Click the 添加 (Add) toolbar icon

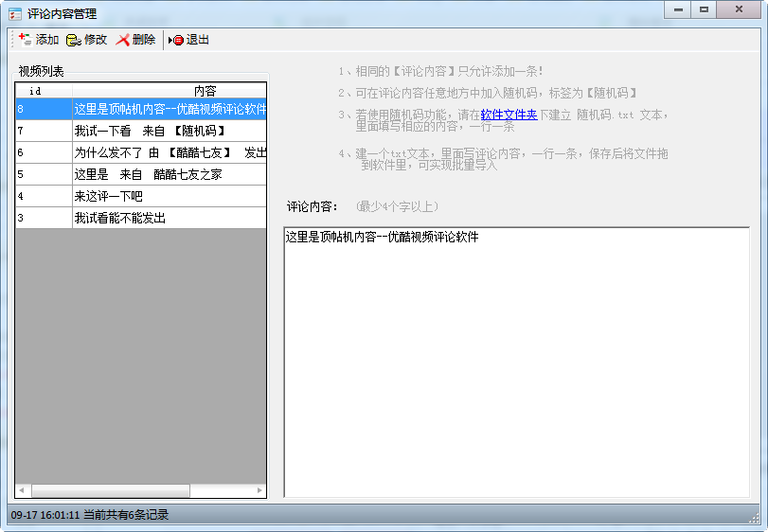click(26, 40)
